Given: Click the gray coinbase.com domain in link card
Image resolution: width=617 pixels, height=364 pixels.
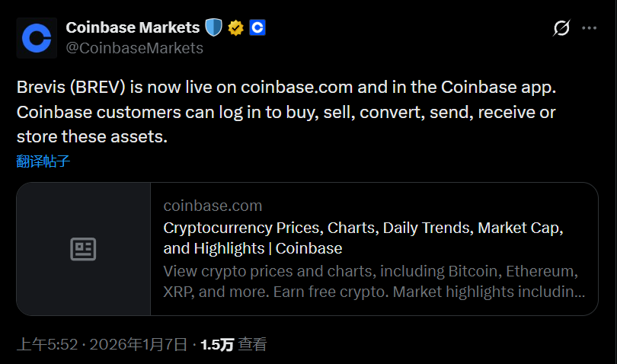Looking at the screenshot, I should pos(213,206).
